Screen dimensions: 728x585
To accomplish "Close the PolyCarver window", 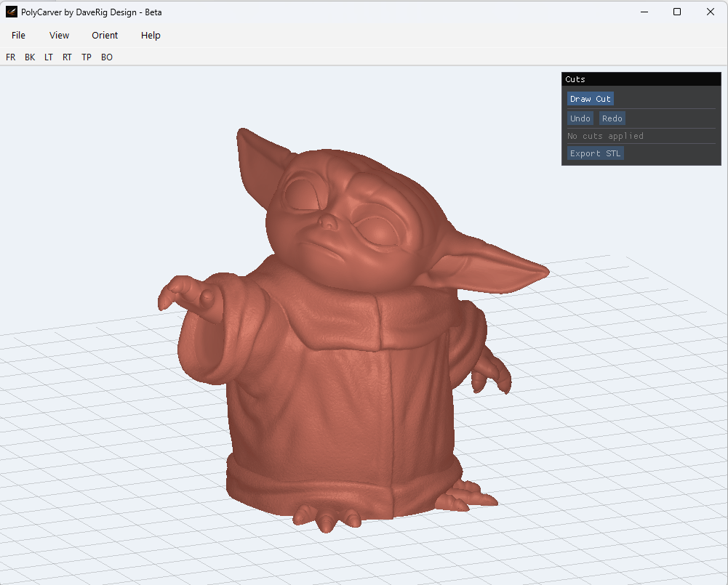I will click(711, 12).
